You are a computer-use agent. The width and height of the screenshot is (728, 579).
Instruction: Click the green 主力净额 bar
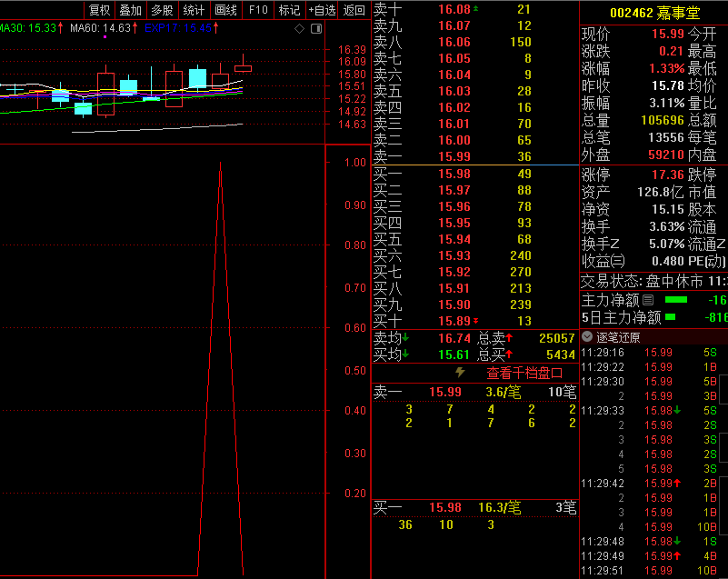click(676, 300)
